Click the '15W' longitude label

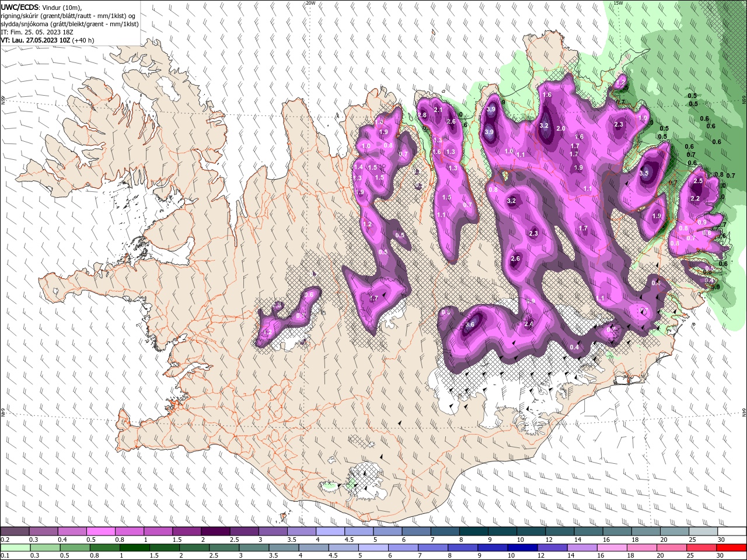pyautogui.click(x=619, y=3)
